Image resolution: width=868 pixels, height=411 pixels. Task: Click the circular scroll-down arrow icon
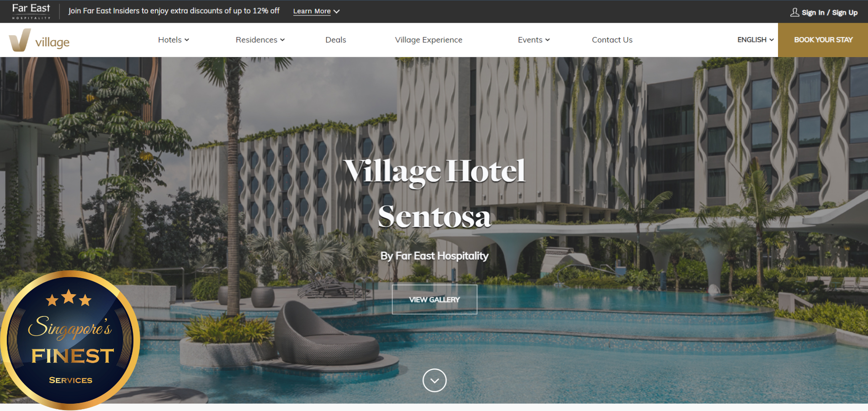click(x=434, y=380)
